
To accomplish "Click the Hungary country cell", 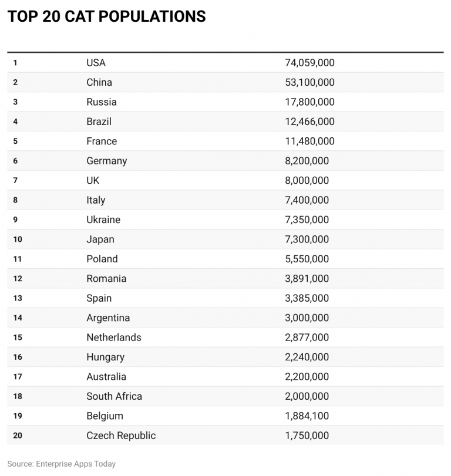I will tap(105, 357).
